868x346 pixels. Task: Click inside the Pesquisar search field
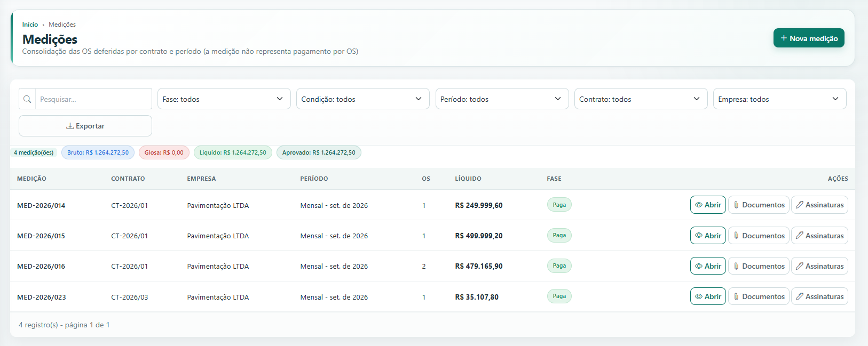(x=93, y=99)
